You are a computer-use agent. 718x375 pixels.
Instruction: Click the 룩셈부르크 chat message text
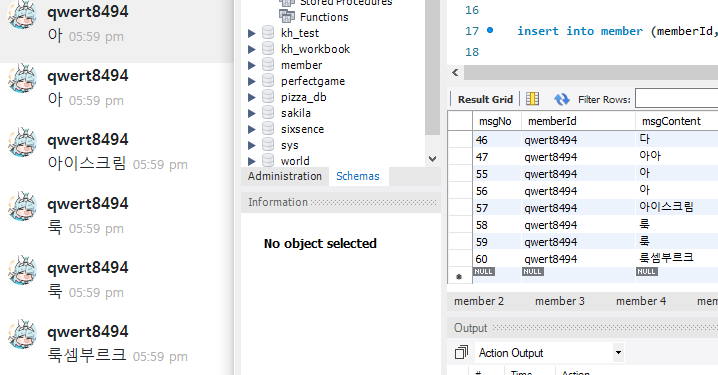point(87,355)
